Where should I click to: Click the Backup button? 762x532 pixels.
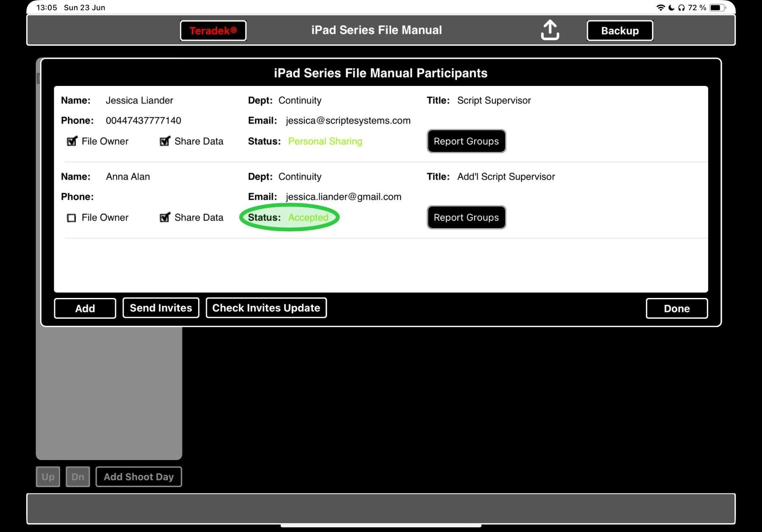[x=620, y=30]
